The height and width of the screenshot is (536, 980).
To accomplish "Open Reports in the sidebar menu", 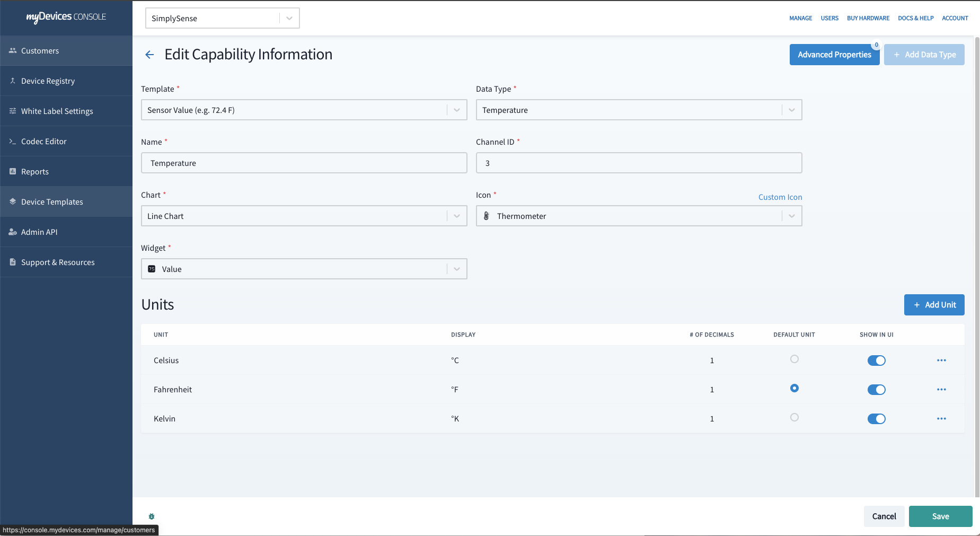I will click(35, 172).
